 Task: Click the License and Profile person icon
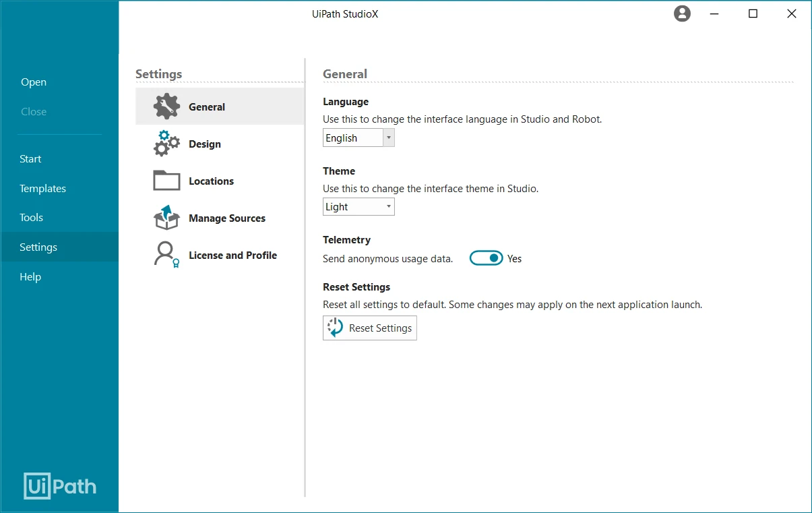(x=166, y=255)
